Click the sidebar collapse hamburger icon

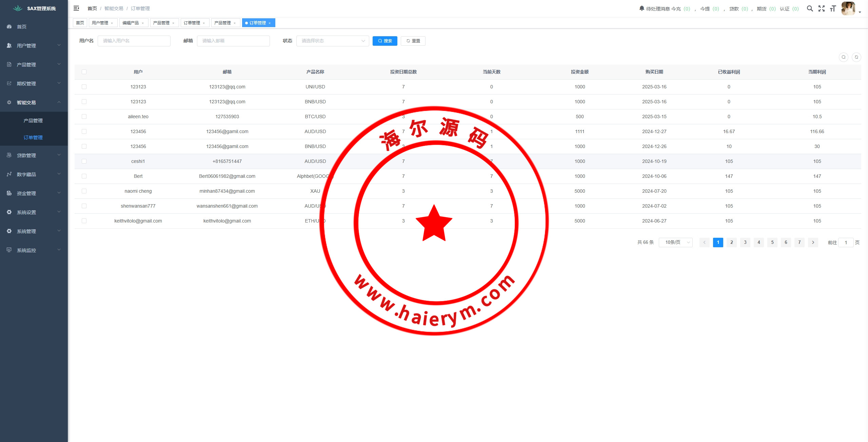76,8
